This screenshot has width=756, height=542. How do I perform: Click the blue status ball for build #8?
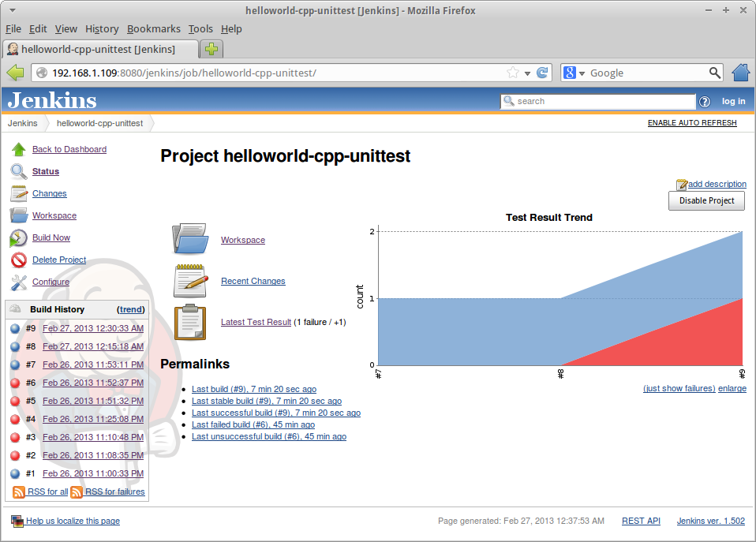(x=16, y=346)
